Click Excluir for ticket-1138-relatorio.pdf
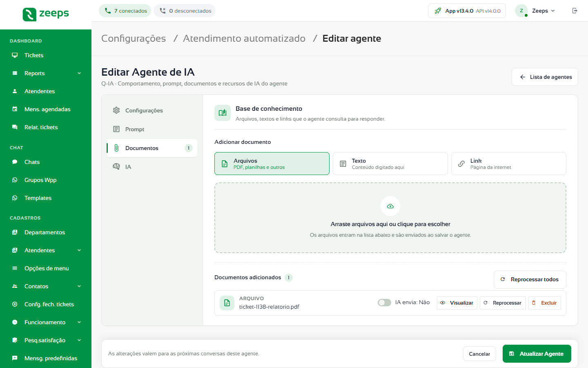Image resolution: width=588 pixels, height=368 pixels. point(545,303)
